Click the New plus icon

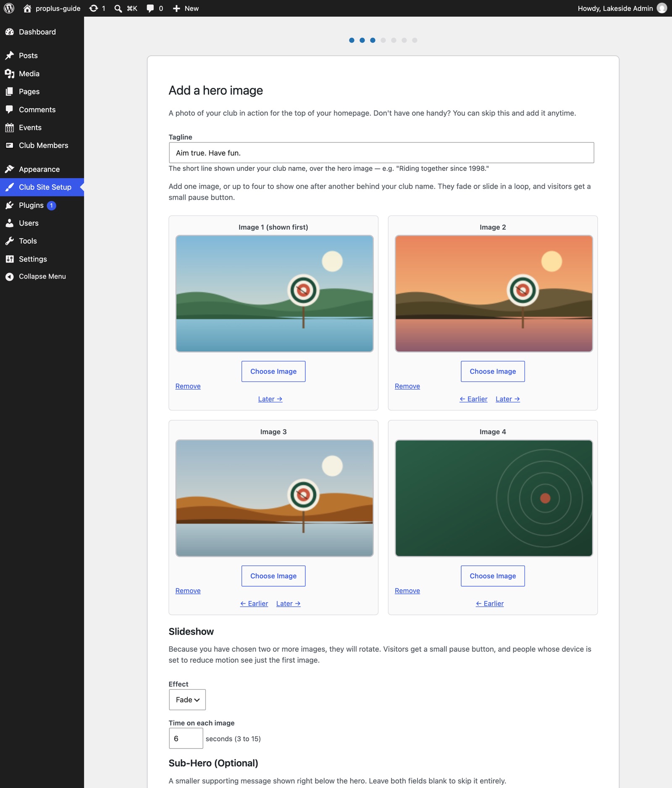click(x=176, y=8)
